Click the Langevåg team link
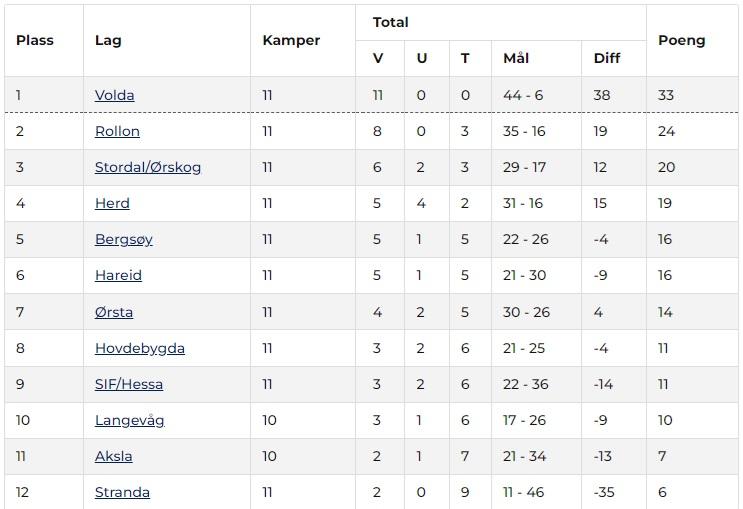This screenshot has width=743, height=509. pos(129,420)
